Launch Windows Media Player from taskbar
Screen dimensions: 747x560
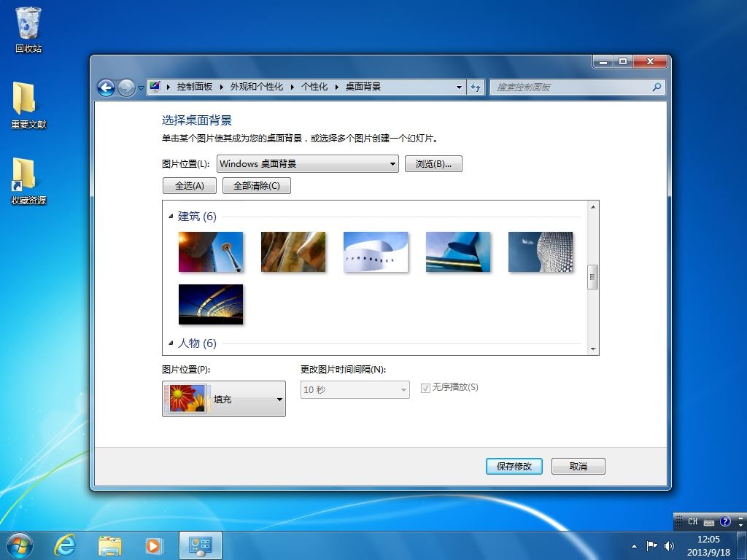coord(153,545)
